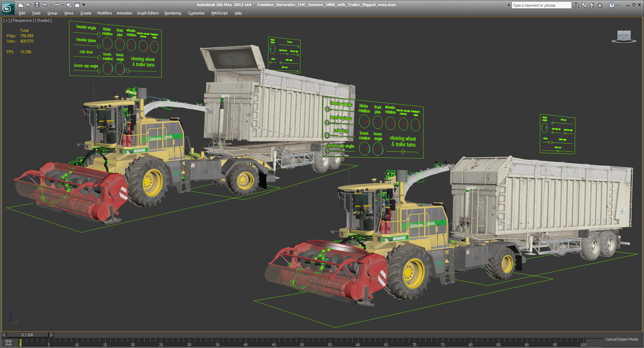
Task: Click the boom rotation dial on left rig panel
Action: (x=107, y=68)
